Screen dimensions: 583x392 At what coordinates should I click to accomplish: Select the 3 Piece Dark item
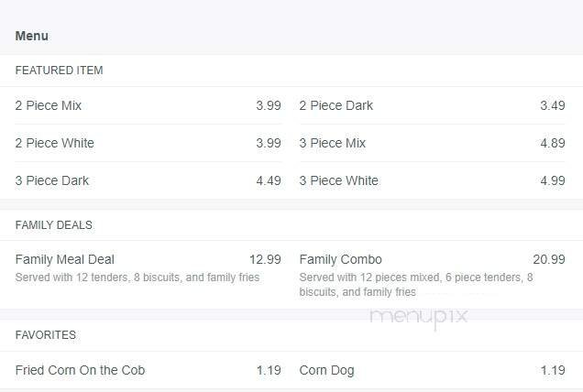point(52,180)
